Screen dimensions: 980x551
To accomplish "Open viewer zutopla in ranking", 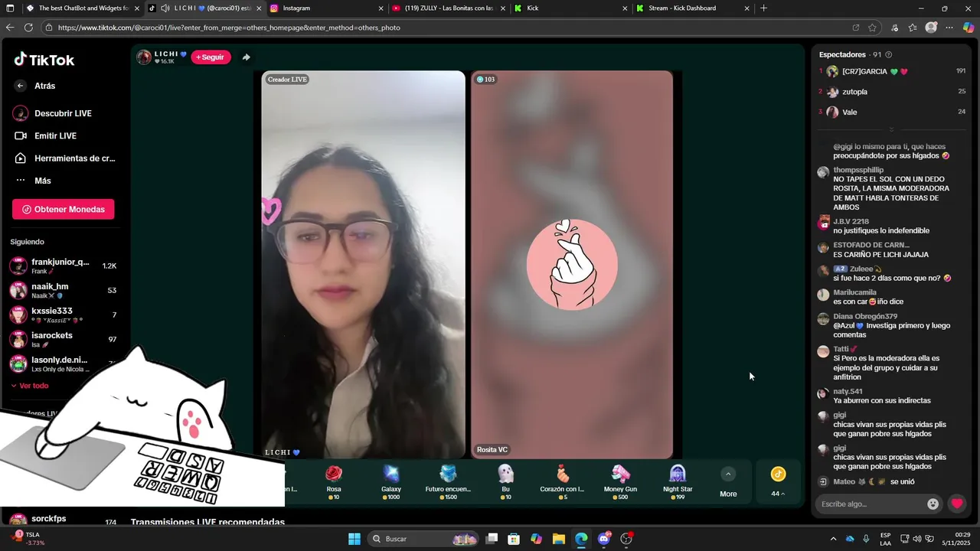I will [892, 92].
